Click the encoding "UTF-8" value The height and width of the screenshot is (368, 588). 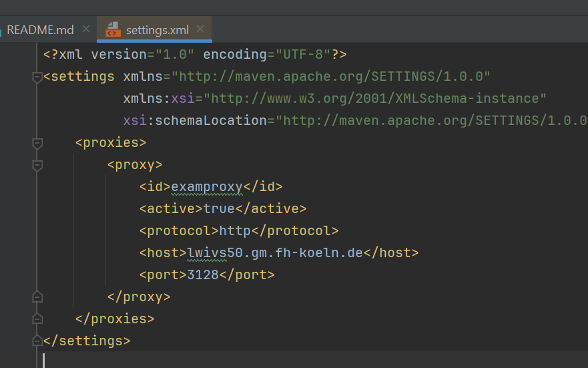[x=303, y=55]
